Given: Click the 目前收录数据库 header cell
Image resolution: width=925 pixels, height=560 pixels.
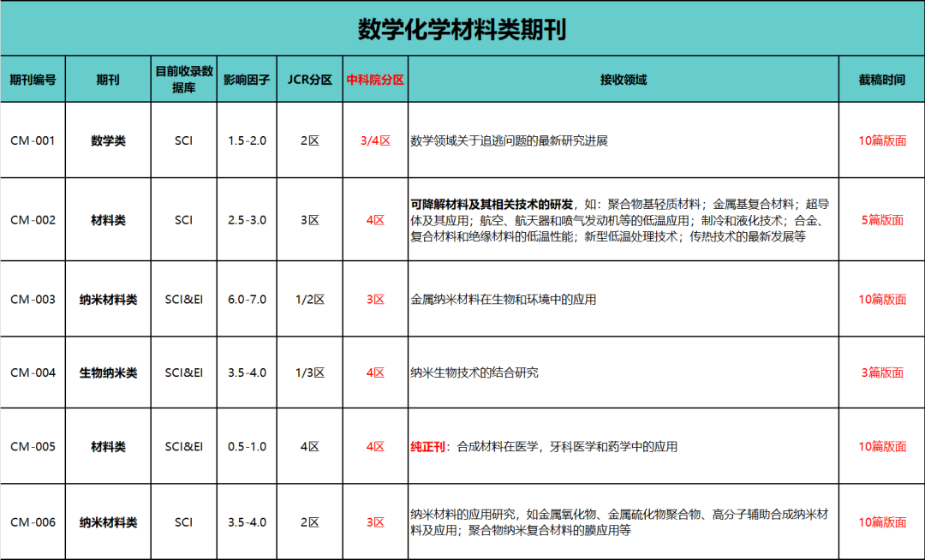Looking at the screenshot, I should [184, 80].
